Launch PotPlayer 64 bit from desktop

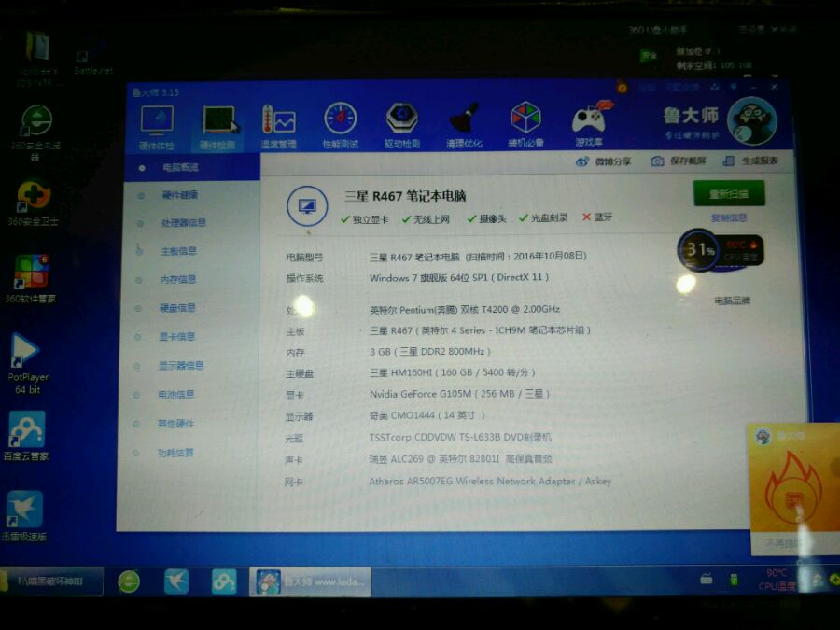coord(27,364)
